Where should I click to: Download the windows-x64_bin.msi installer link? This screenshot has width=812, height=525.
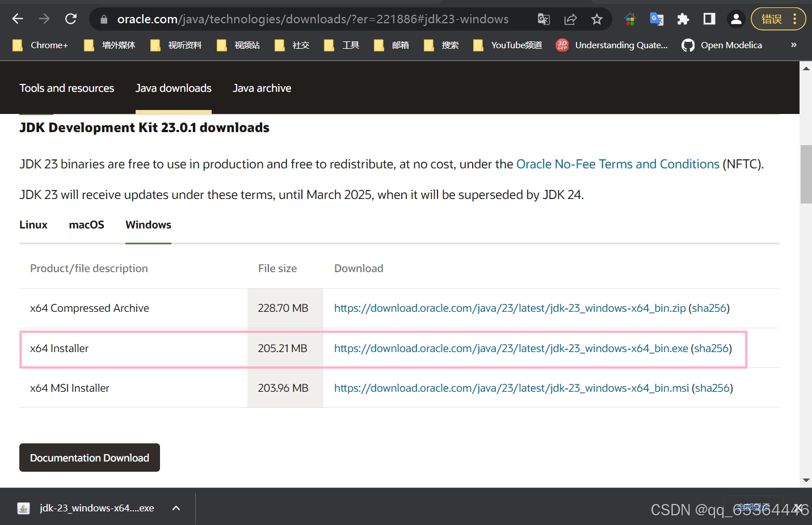point(512,388)
